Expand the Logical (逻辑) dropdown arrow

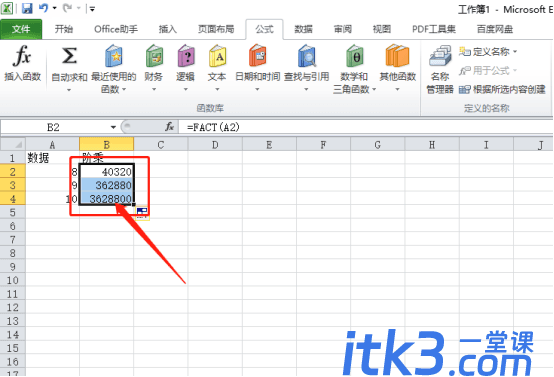[185, 89]
